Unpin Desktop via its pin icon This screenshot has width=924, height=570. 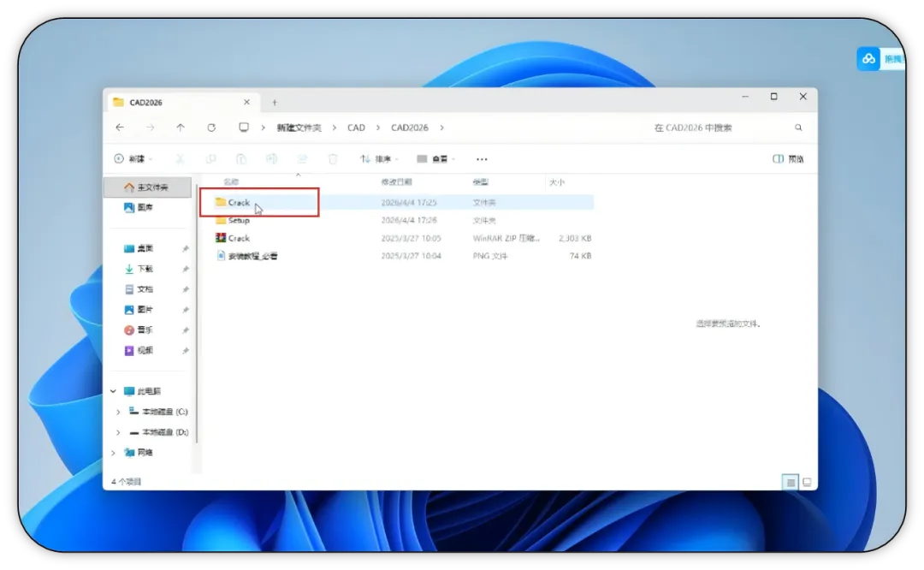[186, 249]
